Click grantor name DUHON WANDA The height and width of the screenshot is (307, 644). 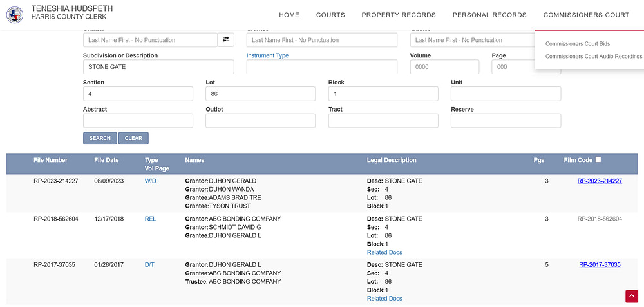pyautogui.click(x=231, y=190)
